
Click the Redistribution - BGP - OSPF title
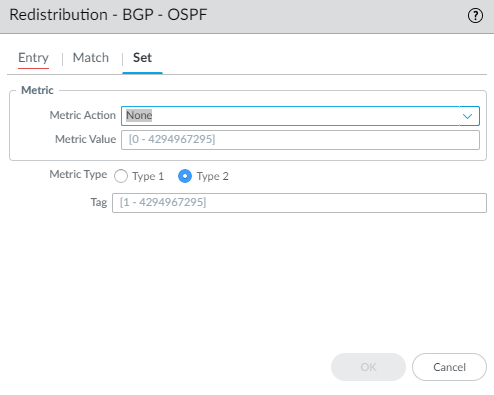[x=108, y=15]
